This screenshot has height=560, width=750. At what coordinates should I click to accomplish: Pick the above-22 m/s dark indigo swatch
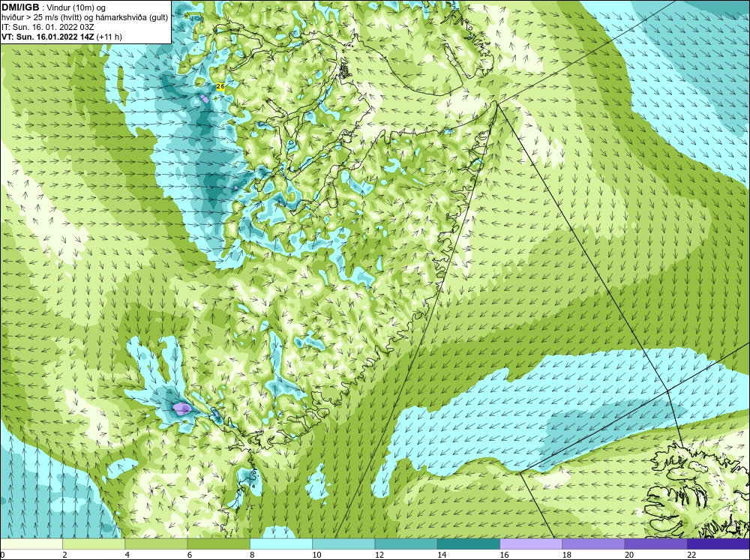point(718,544)
